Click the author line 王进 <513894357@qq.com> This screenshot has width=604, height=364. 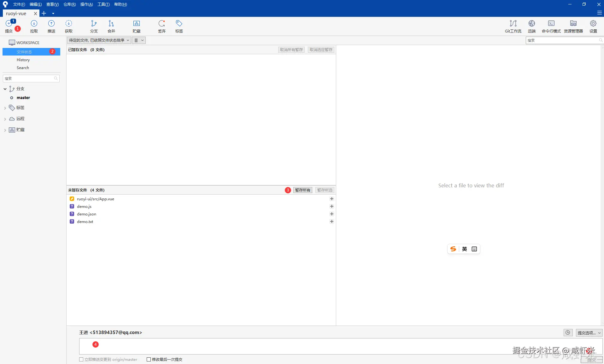(x=110, y=332)
